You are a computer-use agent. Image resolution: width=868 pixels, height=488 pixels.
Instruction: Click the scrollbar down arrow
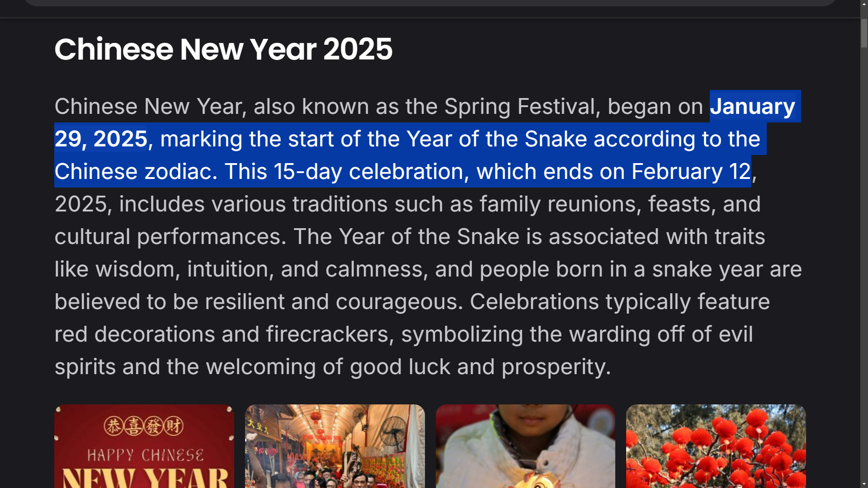click(x=864, y=484)
